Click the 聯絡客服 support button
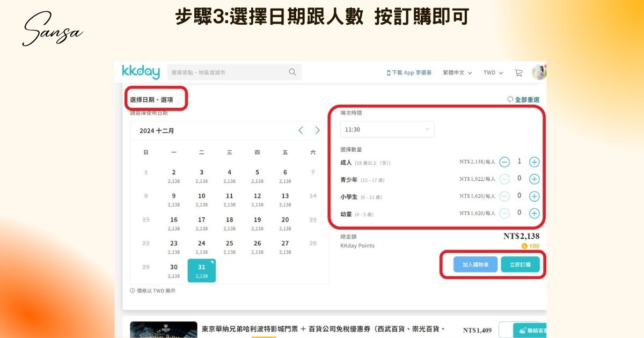Image resolution: width=644 pixels, height=338 pixels. tap(530, 330)
